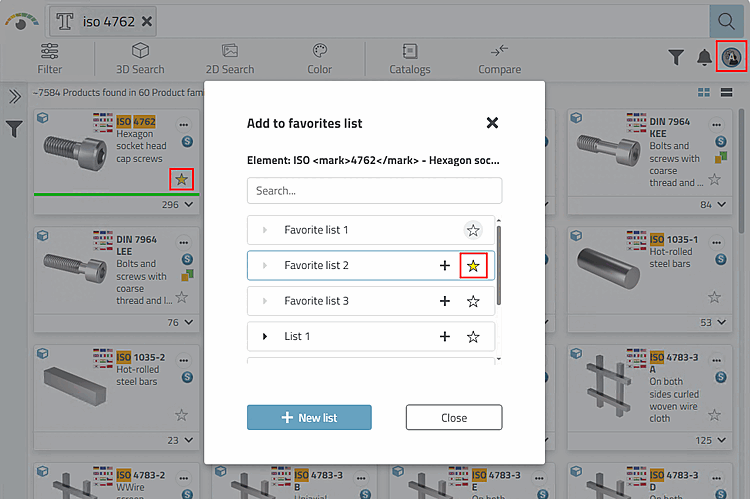Image resolution: width=750 pixels, height=499 pixels.
Task: Click the magnifier search button
Action: click(723, 20)
